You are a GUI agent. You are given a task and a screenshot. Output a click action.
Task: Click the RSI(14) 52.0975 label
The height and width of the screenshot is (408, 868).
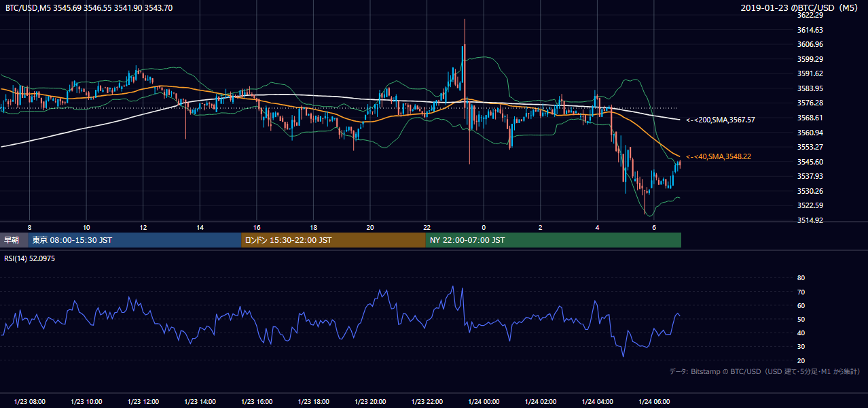(x=30, y=258)
